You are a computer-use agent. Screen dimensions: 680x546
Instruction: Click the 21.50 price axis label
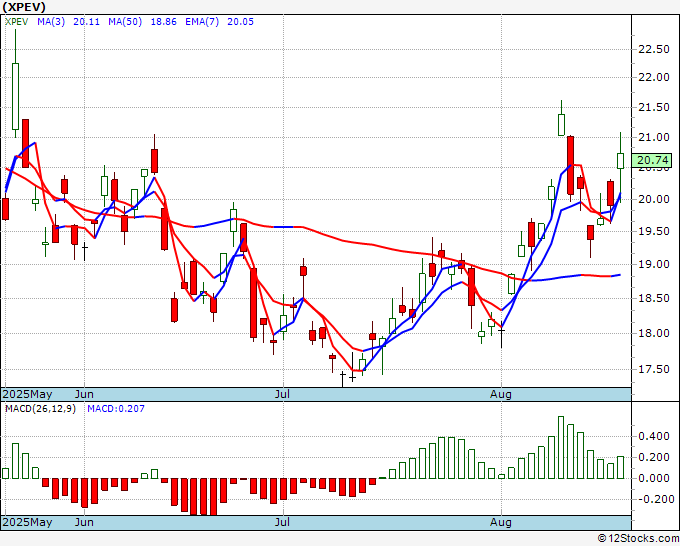(x=654, y=108)
